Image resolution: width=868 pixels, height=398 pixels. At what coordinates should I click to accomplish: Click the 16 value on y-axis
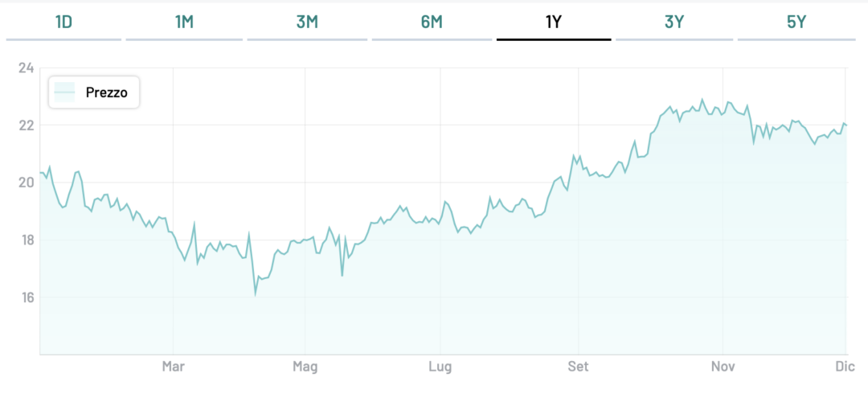tap(26, 297)
